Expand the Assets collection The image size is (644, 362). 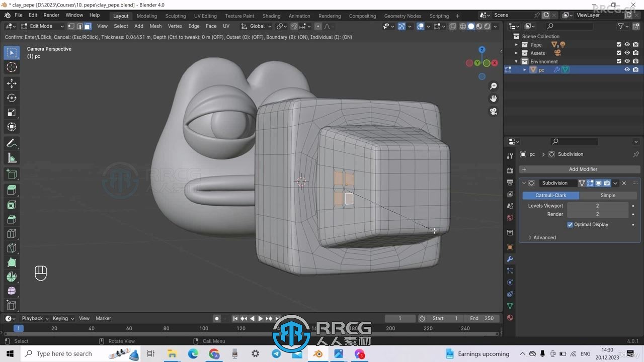(516, 53)
